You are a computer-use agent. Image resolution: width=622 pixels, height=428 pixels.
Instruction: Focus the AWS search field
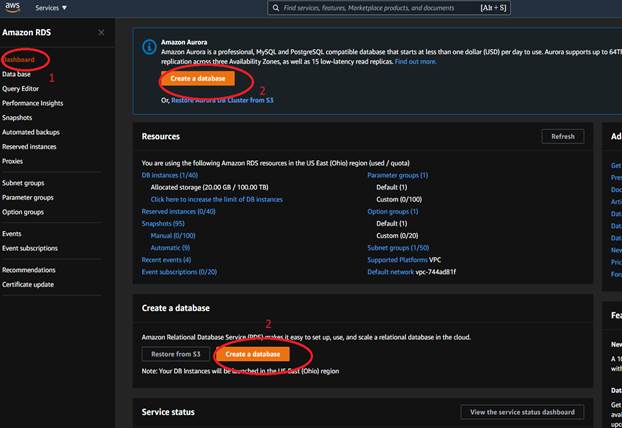point(389,8)
